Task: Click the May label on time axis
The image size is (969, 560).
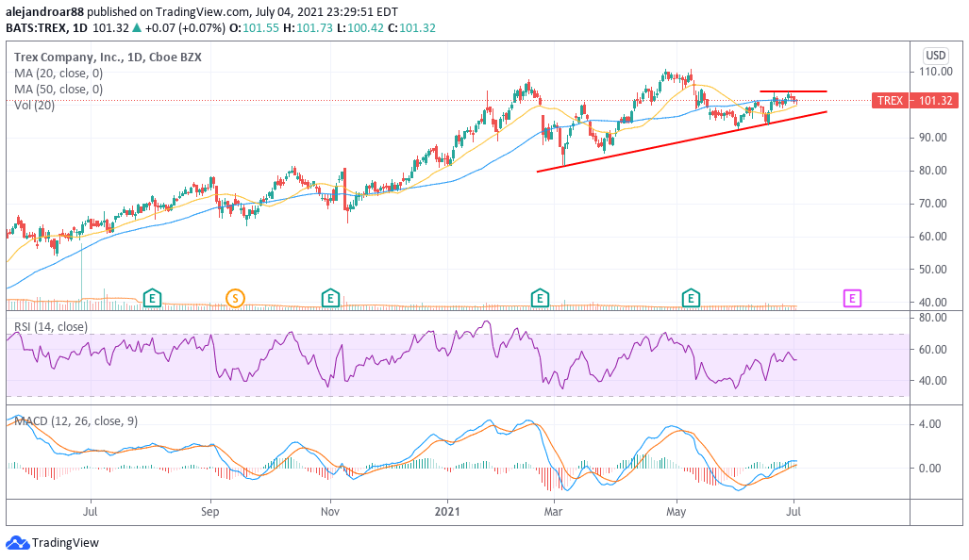Action: (677, 512)
